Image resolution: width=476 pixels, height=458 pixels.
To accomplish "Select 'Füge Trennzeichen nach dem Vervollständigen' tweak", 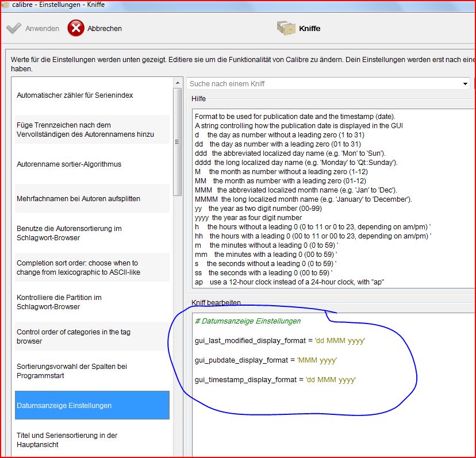I will tap(92, 130).
